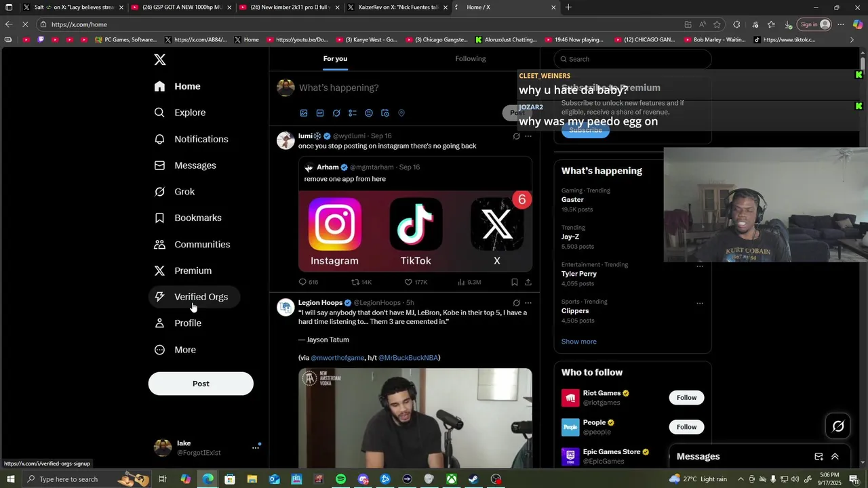Open more options for Clippers trend
Screen dimensions: 868x488
tap(700, 303)
